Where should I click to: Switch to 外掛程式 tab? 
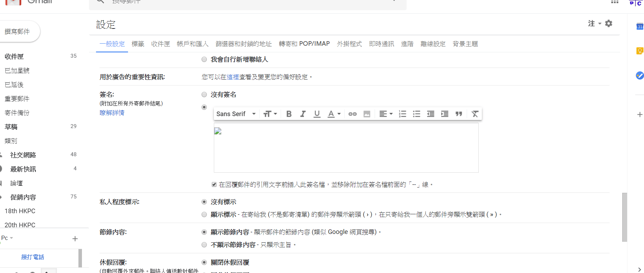tap(349, 44)
